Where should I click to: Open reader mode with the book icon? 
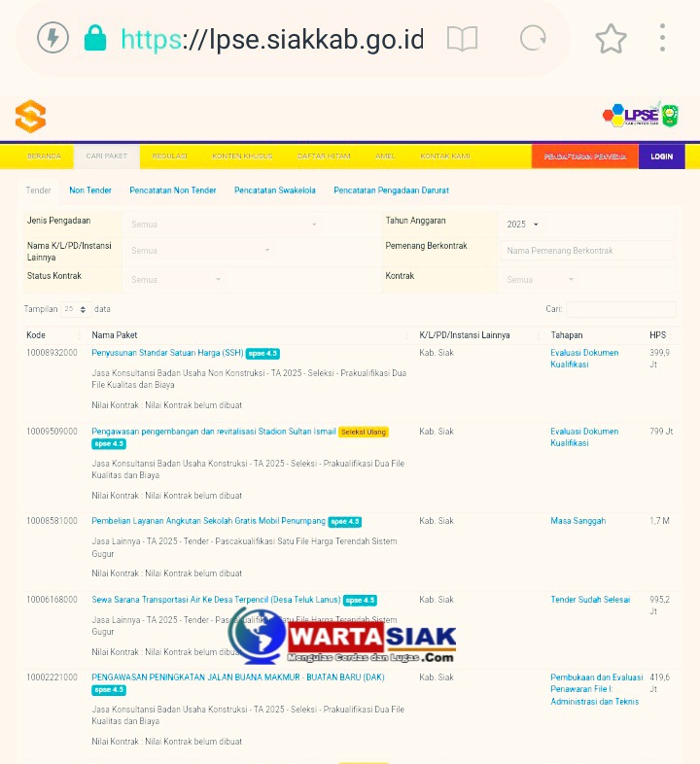point(462,39)
